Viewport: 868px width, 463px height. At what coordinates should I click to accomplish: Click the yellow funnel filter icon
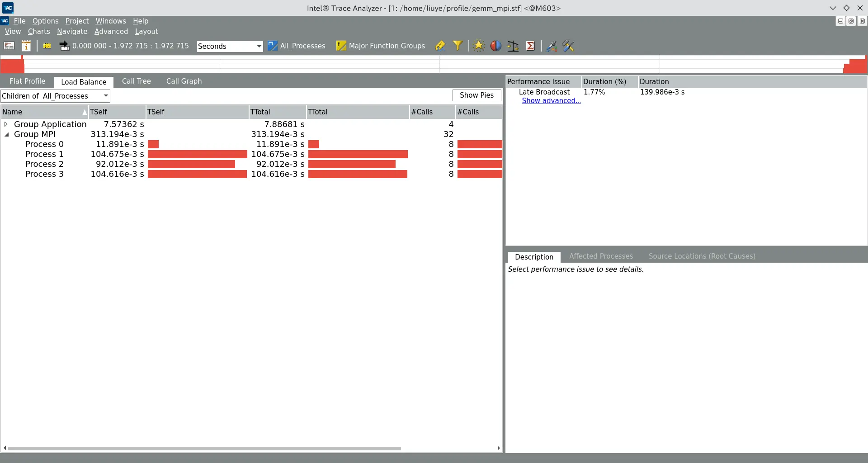point(458,46)
